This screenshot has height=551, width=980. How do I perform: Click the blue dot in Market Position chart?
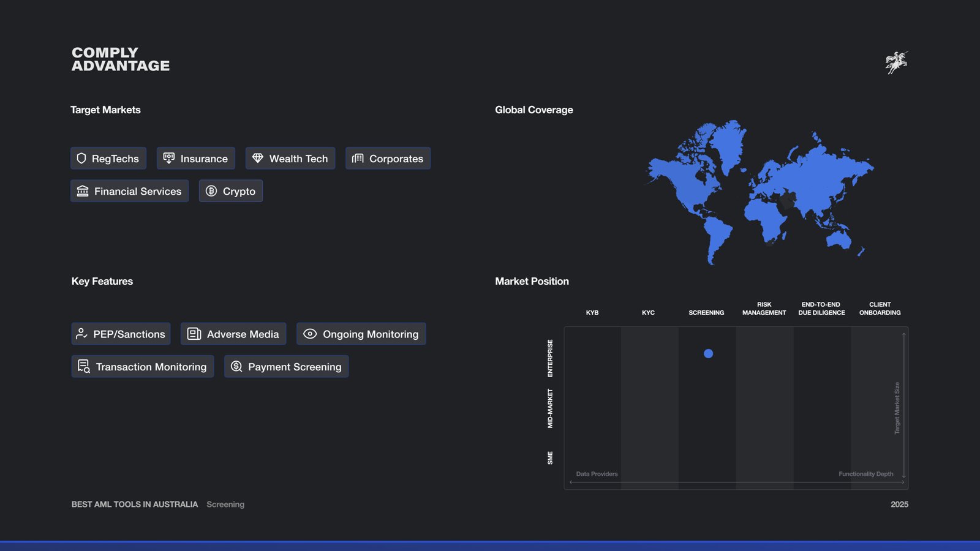pyautogui.click(x=708, y=353)
